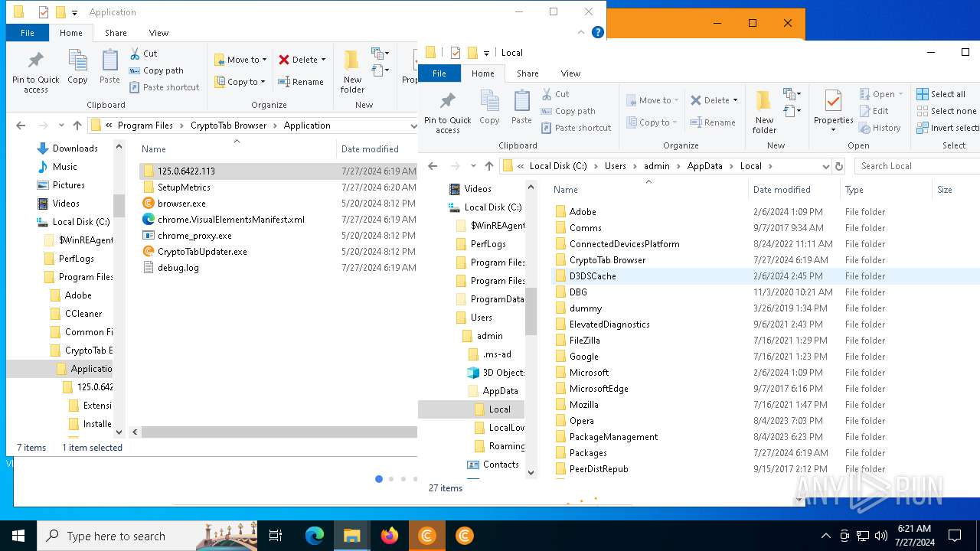Click Copy icon in Local window ribbon
The height and width of the screenshot is (551, 980).
point(489,107)
